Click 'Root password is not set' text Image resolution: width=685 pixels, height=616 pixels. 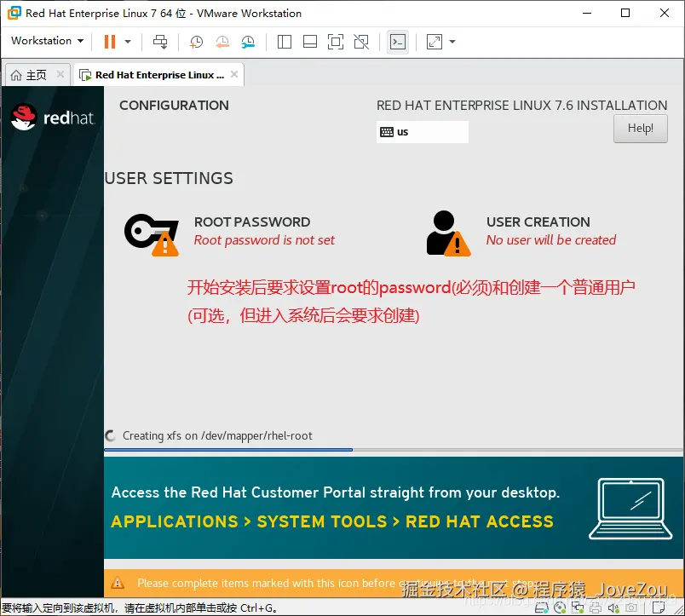pos(264,240)
